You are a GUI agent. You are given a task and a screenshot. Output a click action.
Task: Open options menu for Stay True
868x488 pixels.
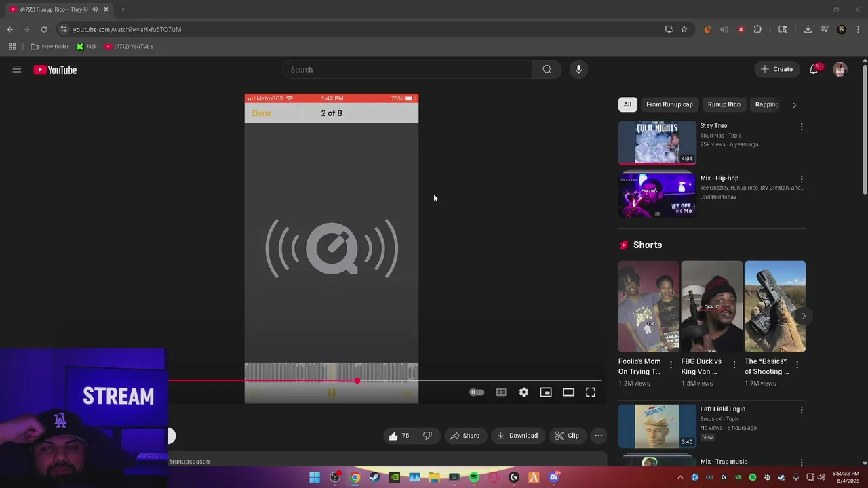[x=802, y=127]
